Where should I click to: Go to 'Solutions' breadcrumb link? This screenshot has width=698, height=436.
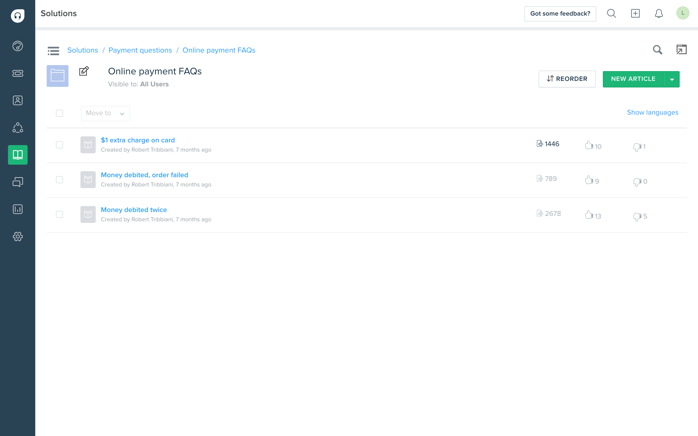tap(82, 50)
